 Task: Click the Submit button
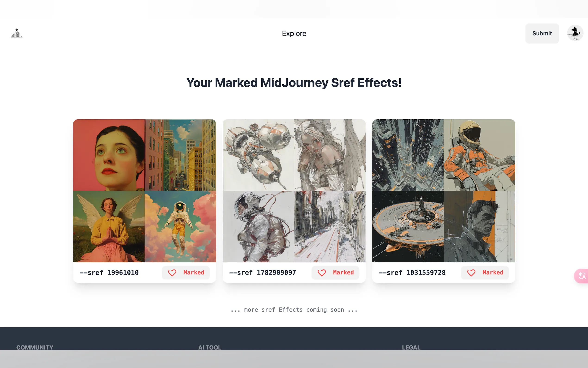pos(542,33)
